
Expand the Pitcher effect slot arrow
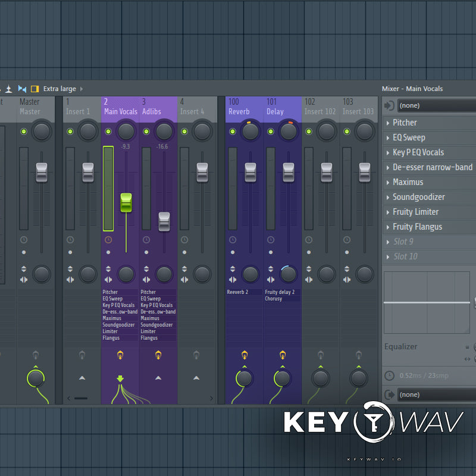tap(387, 123)
